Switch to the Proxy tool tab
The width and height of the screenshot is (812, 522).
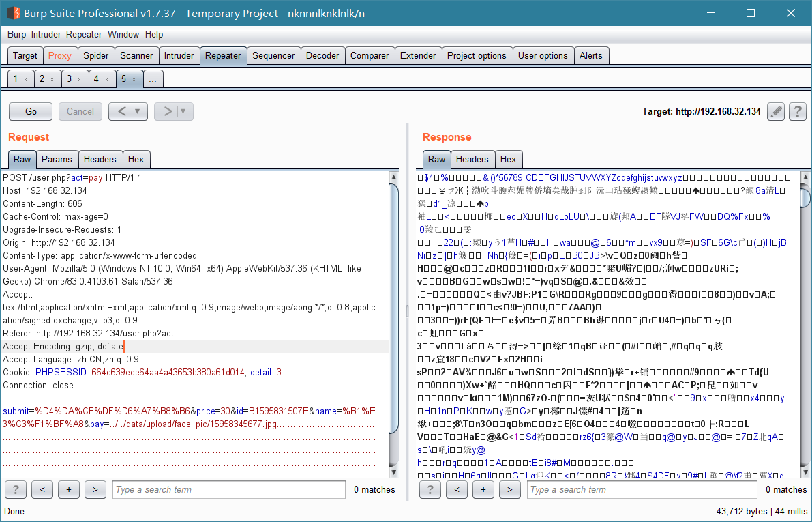point(59,55)
